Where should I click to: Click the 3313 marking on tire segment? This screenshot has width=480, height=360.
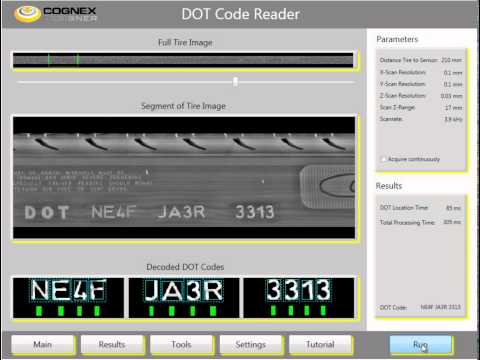[x=255, y=212]
